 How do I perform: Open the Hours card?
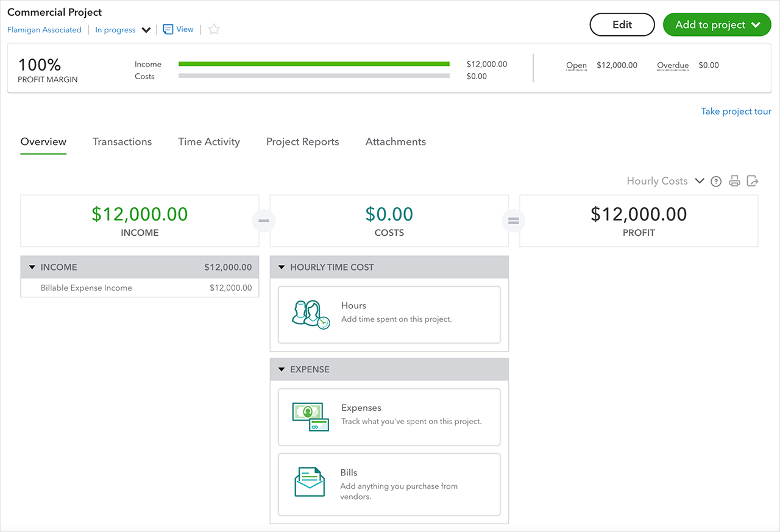click(x=389, y=315)
